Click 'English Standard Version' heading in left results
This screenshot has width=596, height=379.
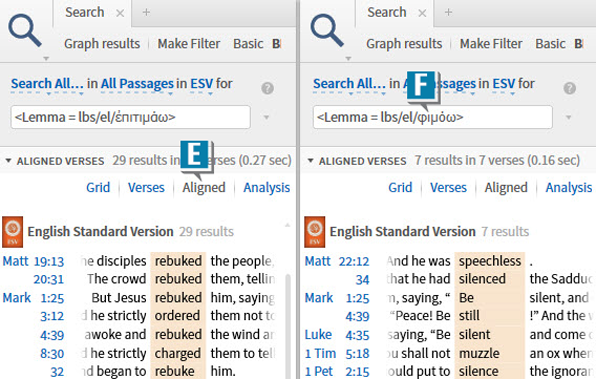pyautogui.click(x=100, y=232)
